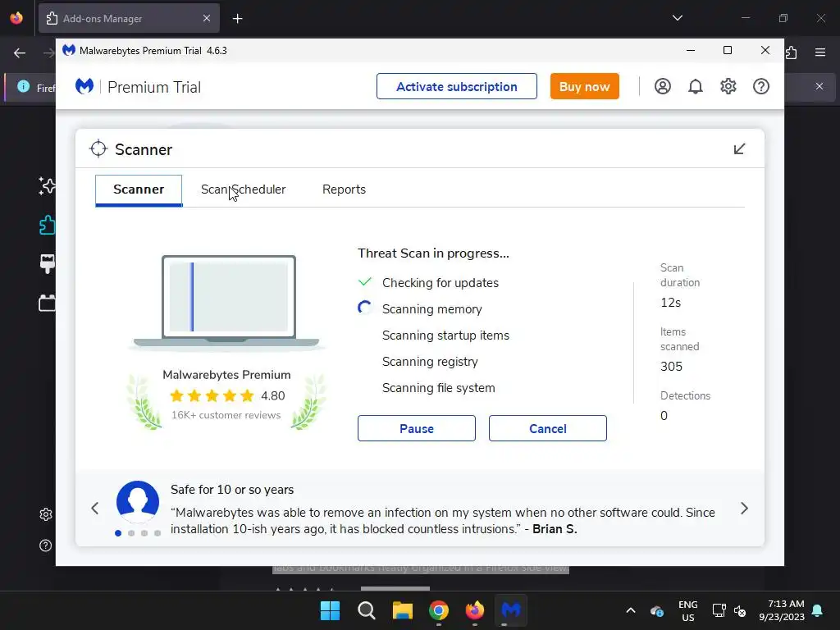Click the Scan duration value 12s
The height and width of the screenshot is (630, 840).
[x=671, y=303]
